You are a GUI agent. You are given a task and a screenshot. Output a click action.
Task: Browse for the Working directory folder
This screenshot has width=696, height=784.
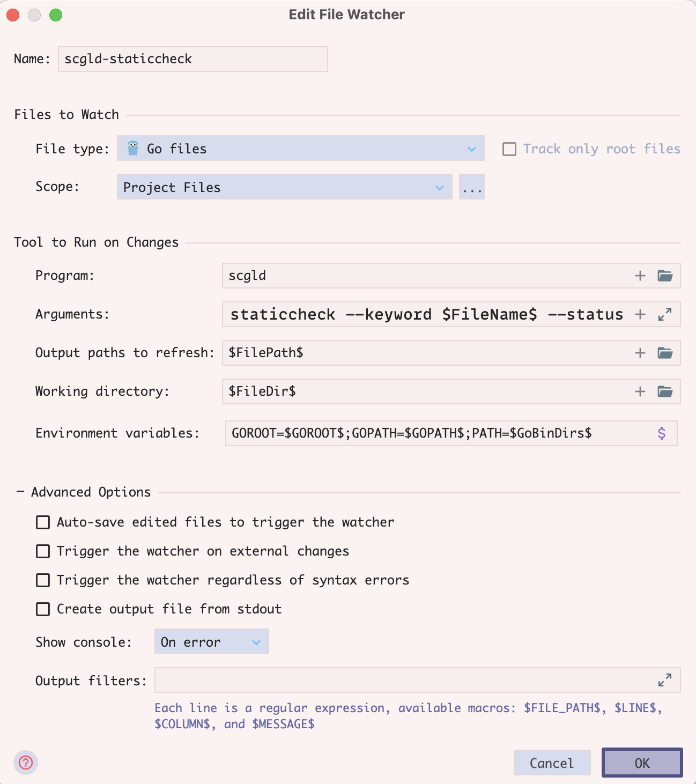pyautogui.click(x=665, y=391)
